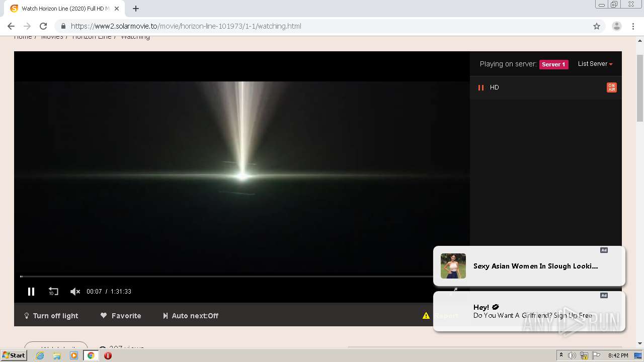This screenshot has width=644, height=362.
Task: Select the HD episode entry
Action: (x=546, y=87)
